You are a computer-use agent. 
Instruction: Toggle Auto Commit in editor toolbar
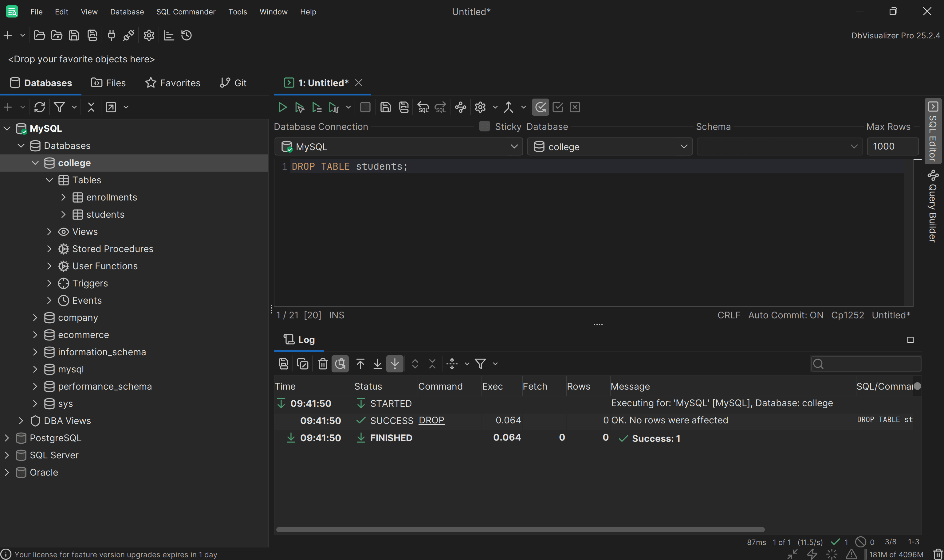point(540,107)
